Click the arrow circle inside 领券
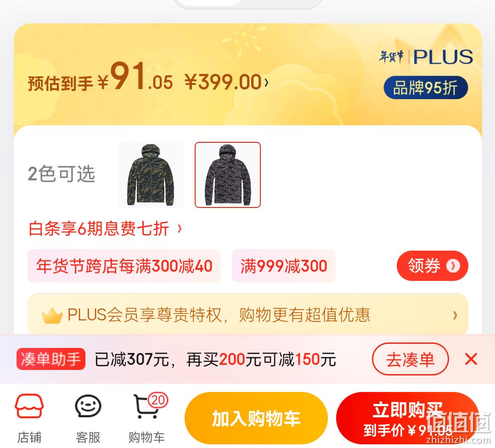The image size is (495, 448). click(453, 266)
